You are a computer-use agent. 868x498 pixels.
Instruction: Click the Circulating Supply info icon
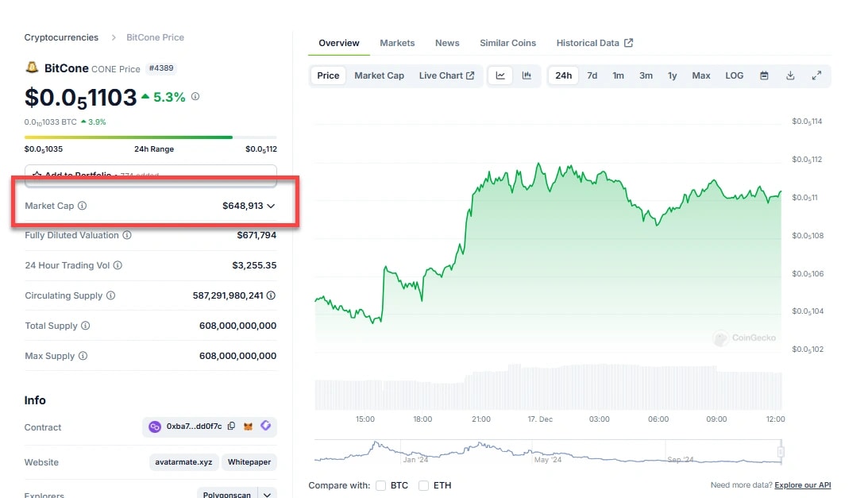110,295
